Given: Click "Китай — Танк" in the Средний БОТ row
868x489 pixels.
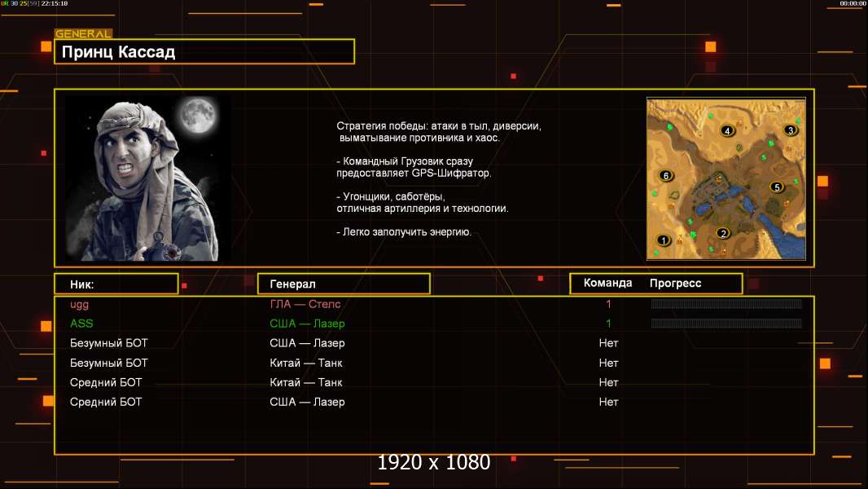Looking at the screenshot, I should point(306,383).
